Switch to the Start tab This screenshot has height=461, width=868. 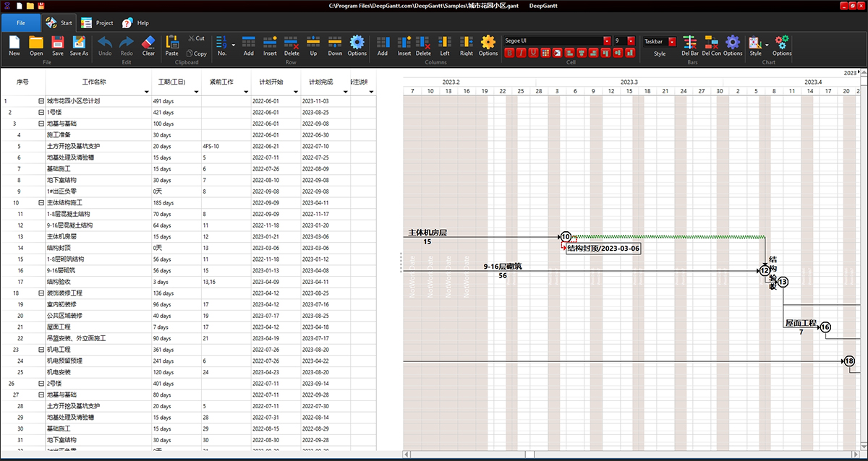pyautogui.click(x=59, y=22)
